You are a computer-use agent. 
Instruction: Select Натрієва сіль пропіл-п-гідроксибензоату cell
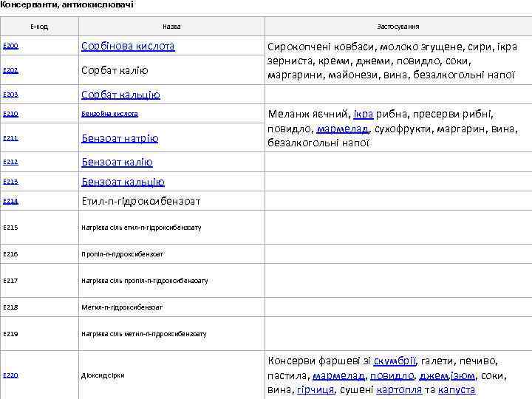(171, 281)
